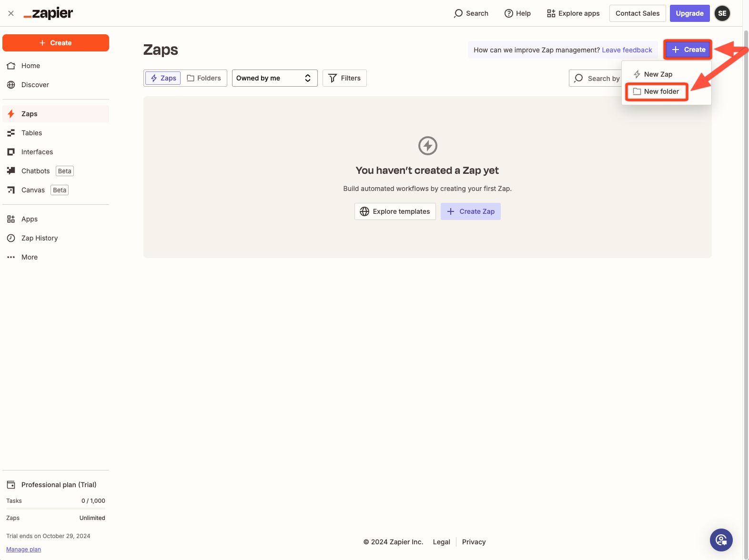Open Discover in the sidebar
The width and height of the screenshot is (749, 560).
click(x=56, y=85)
